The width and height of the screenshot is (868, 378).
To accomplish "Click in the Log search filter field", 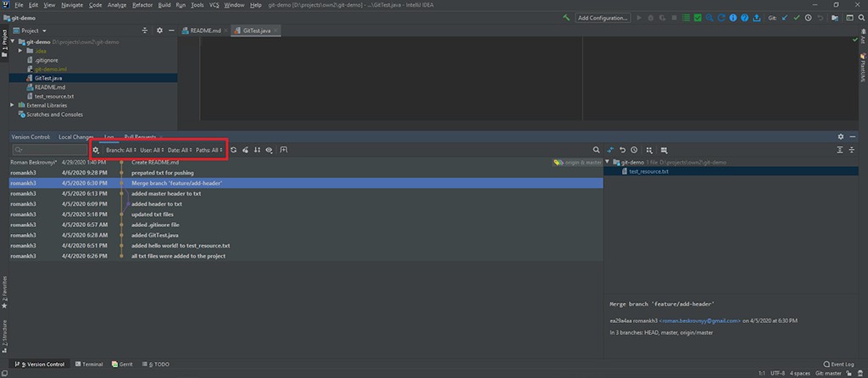I will (x=50, y=150).
